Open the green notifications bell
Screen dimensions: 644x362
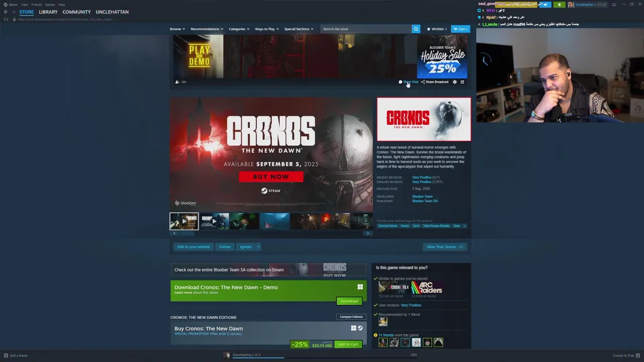click(559, 5)
